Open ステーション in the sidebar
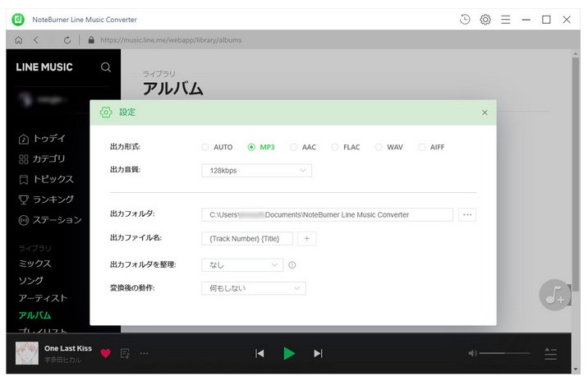588x381 pixels. pos(50,220)
